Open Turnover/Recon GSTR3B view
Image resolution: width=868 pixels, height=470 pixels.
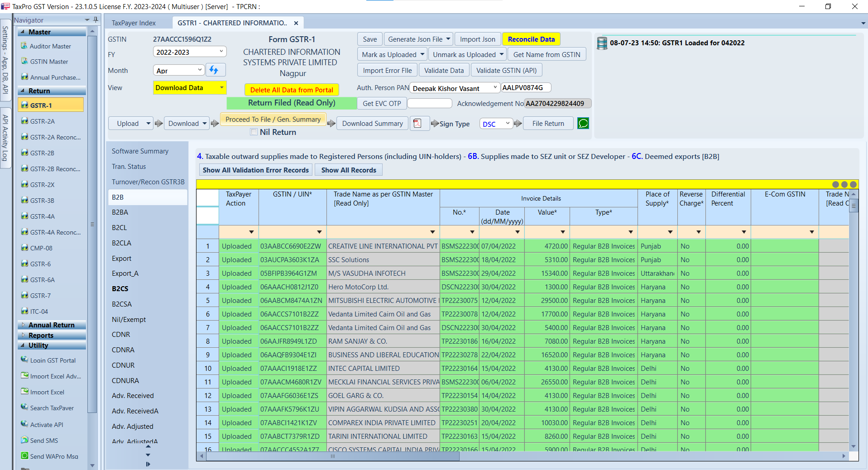coord(148,182)
